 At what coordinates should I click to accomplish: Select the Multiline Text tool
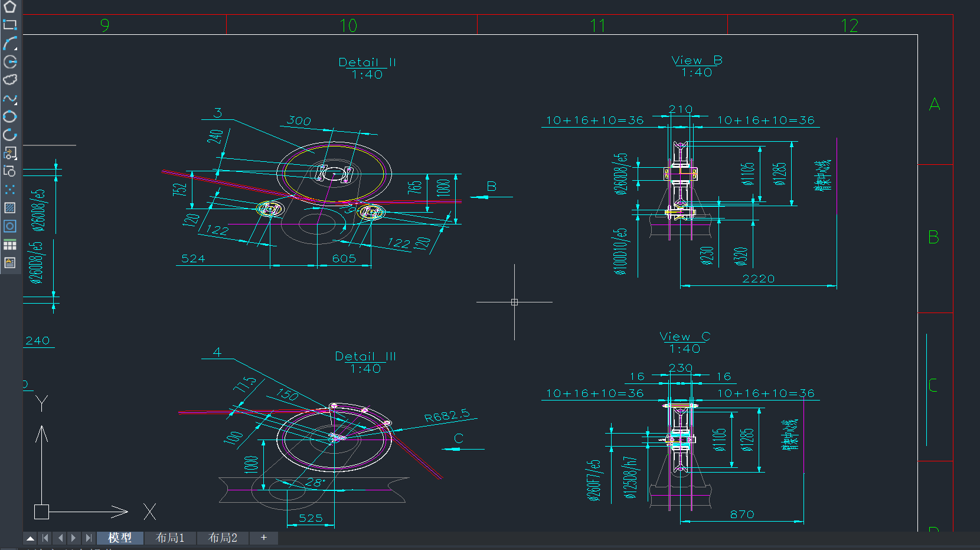10,263
